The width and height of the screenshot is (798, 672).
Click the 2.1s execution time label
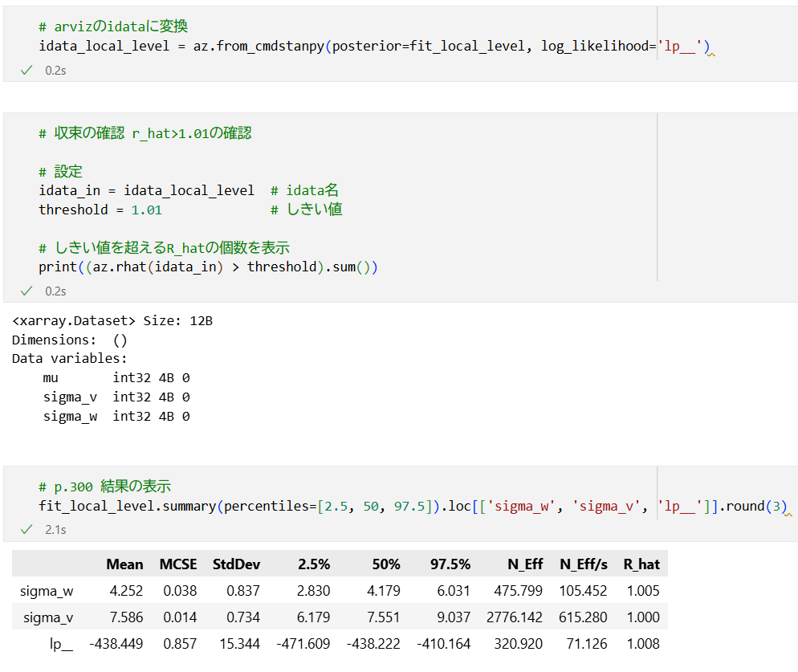[x=55, y=529]
